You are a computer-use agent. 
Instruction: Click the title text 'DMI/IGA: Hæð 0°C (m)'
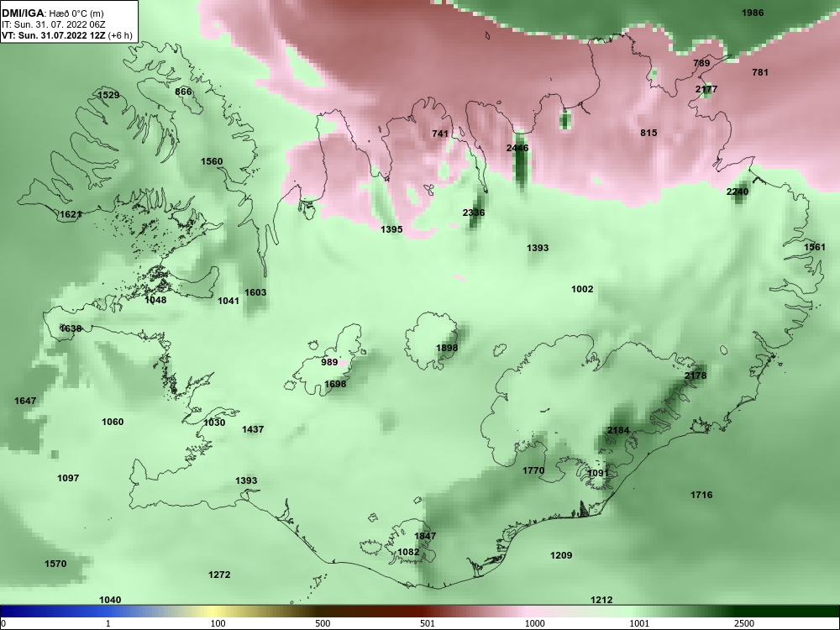(52, 13)
